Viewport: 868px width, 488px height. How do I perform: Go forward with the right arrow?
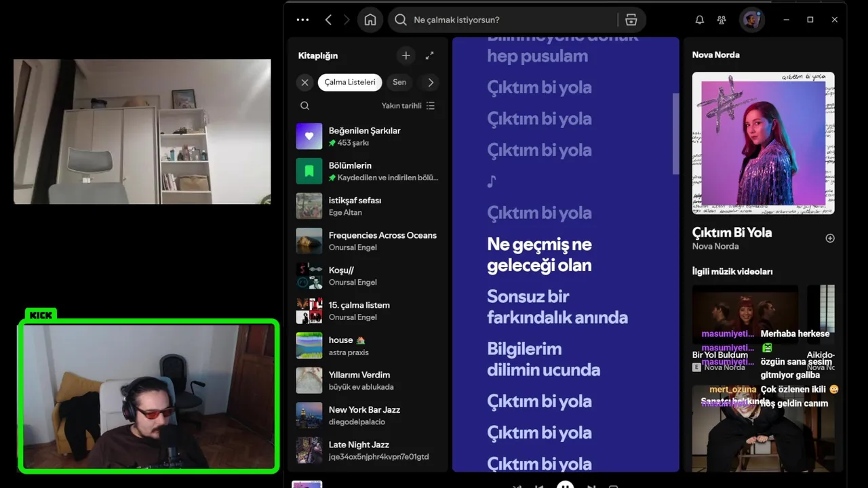(x=347, y=20)
